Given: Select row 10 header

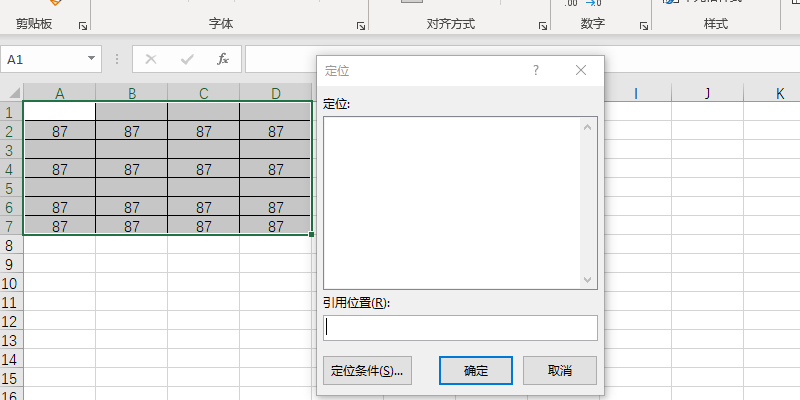Looking at the screenshot, I should coord(11,283).
